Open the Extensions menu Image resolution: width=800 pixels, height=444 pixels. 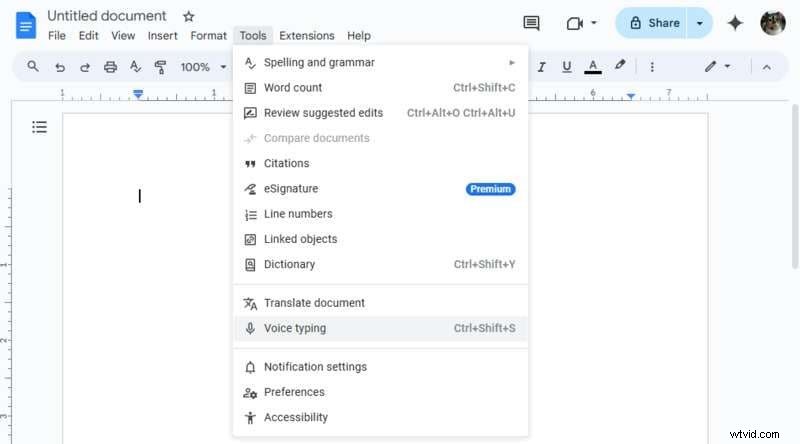coord(307,36)
